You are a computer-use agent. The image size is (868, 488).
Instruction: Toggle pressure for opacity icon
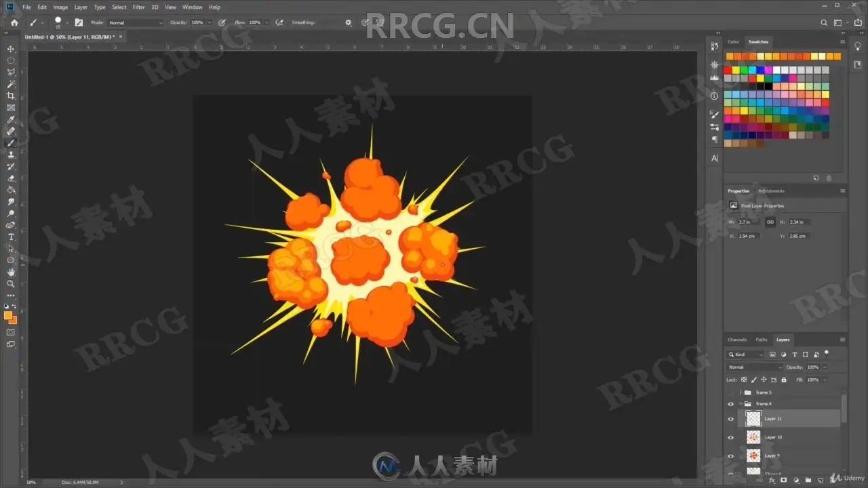coord(222,22)
